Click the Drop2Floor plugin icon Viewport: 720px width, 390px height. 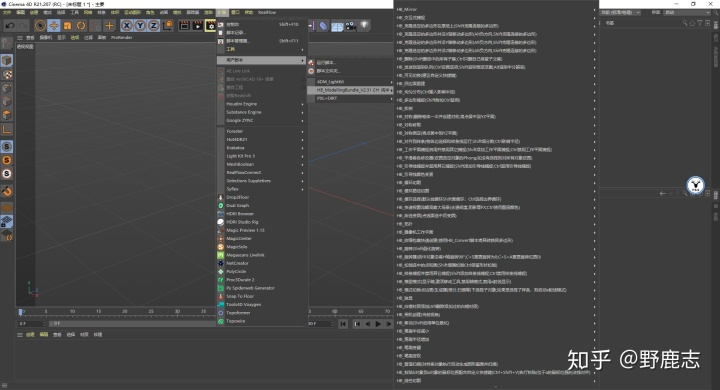point(220,197)
